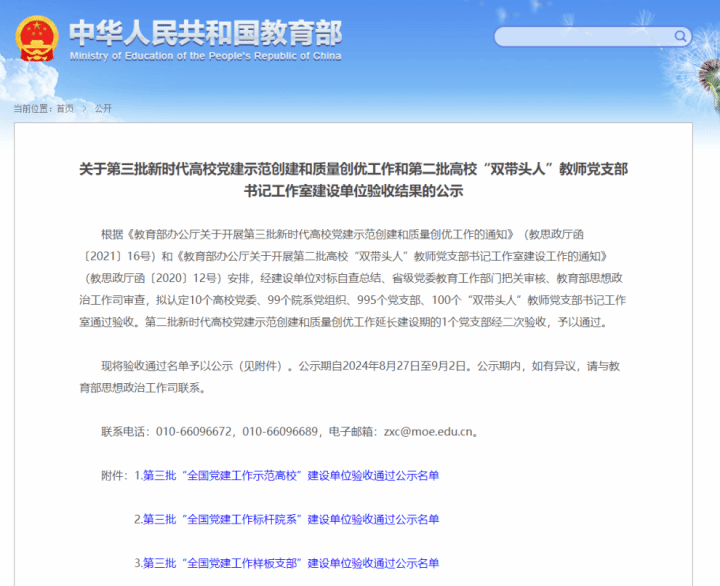Image resolution: width=720 pixels, height=586 pixels.
Task: Go to 首页 in breadcrumb
Action: point(65,108)
